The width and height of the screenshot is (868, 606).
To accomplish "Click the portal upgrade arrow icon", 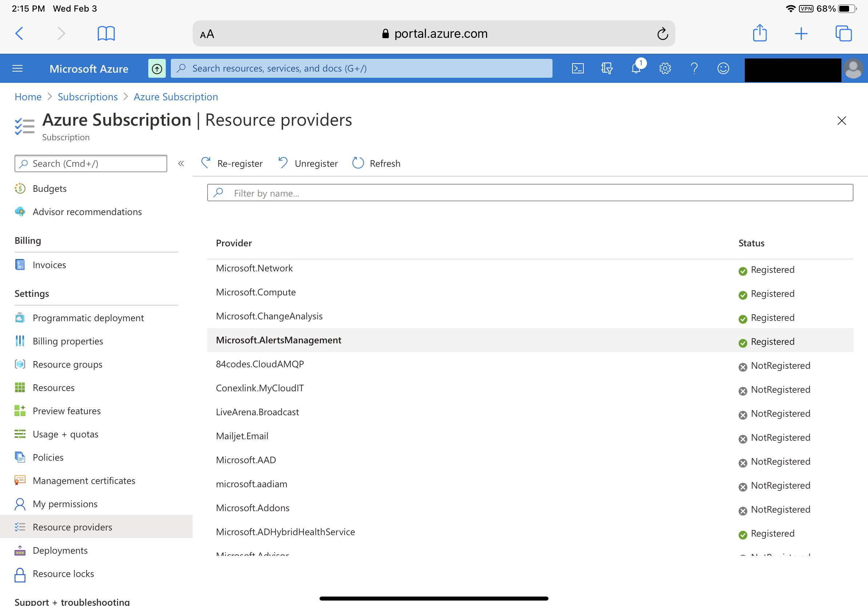I will point(157,69).
